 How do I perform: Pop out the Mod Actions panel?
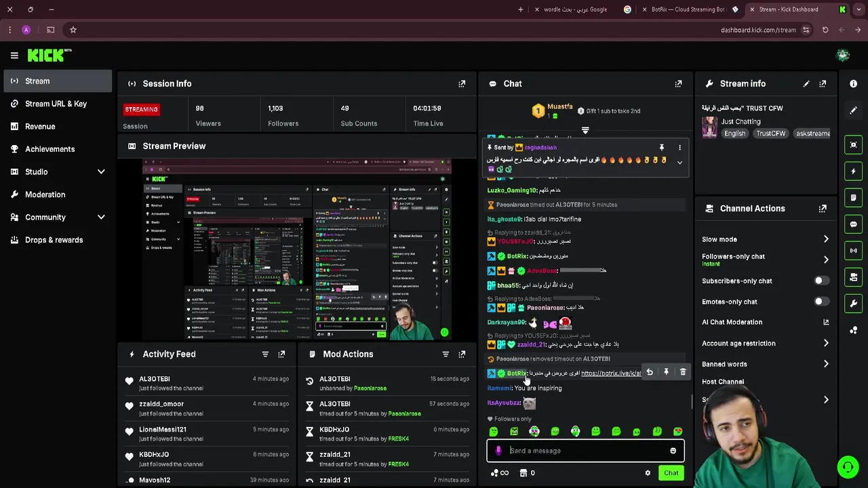pos(462,354)
